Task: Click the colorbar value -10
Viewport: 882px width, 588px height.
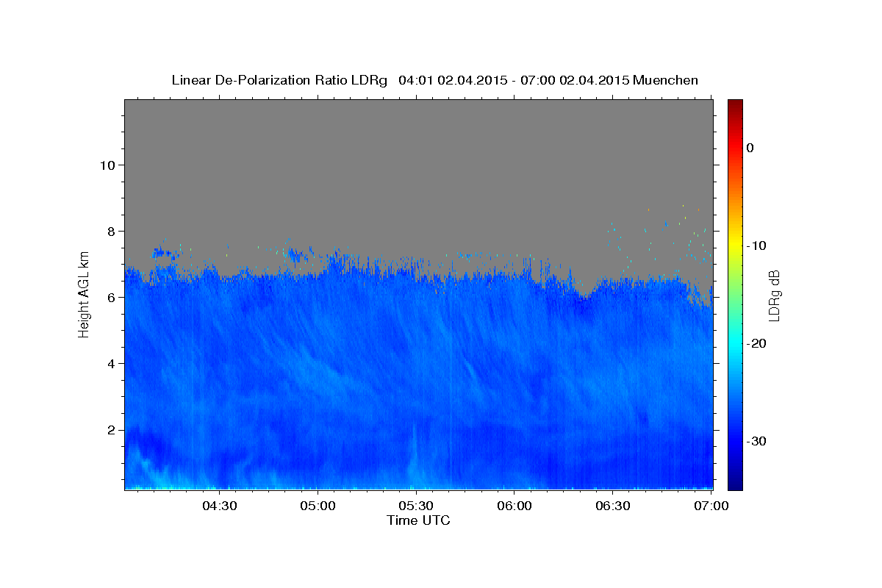Action: (x=756, y=245)
